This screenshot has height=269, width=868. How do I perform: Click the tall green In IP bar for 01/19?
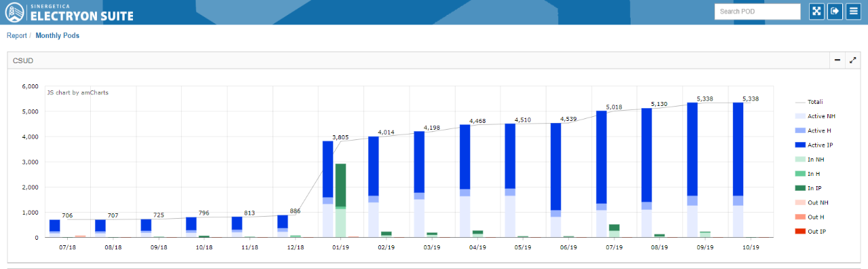(340, 185)
